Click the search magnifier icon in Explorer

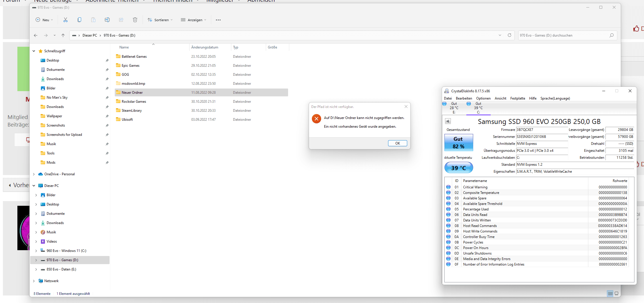point(612,35)
